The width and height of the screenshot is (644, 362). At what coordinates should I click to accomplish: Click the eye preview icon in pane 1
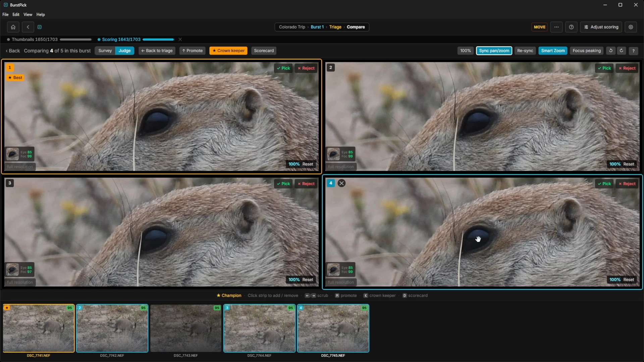pos(13,154)
